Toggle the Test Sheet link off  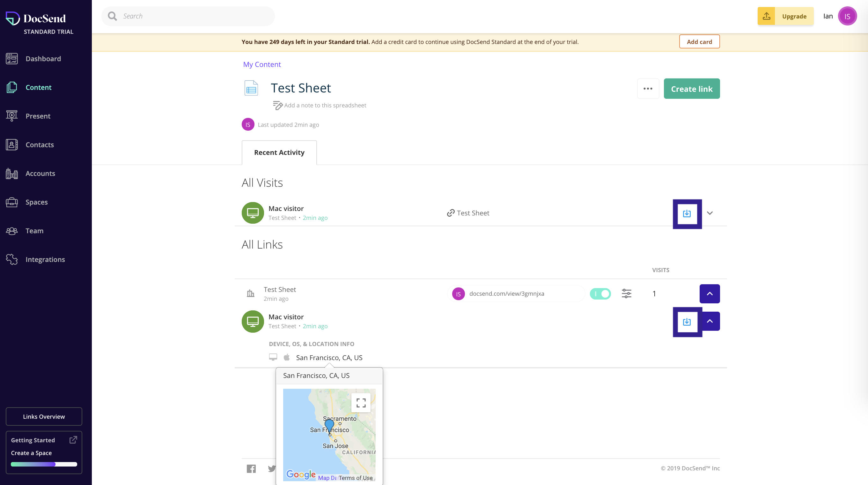click(x=600, y=294)
